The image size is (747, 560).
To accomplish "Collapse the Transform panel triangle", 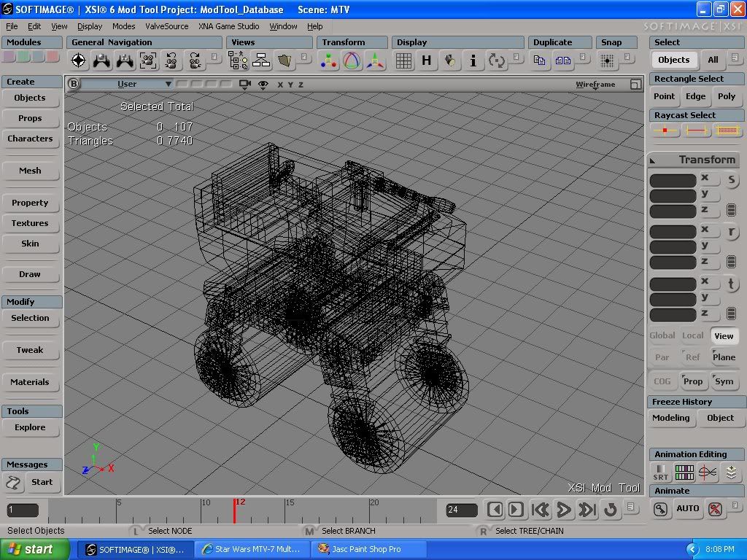I will tap(653, 160).
